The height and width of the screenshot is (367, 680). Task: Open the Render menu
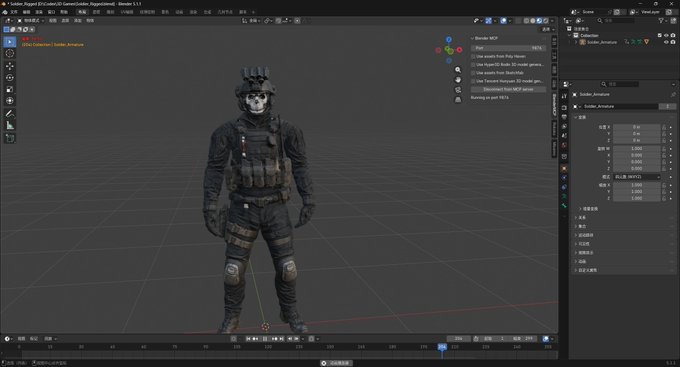tap(39, 12)
